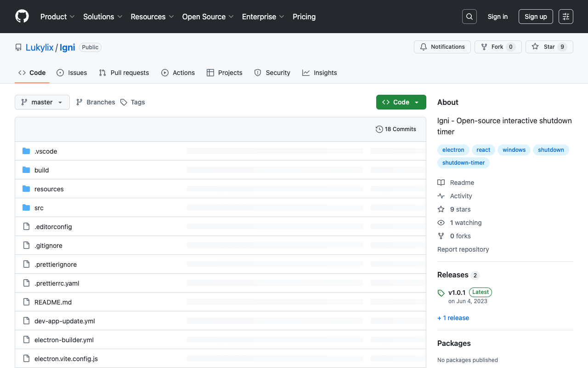Open the Issues tab

(72, 73)
